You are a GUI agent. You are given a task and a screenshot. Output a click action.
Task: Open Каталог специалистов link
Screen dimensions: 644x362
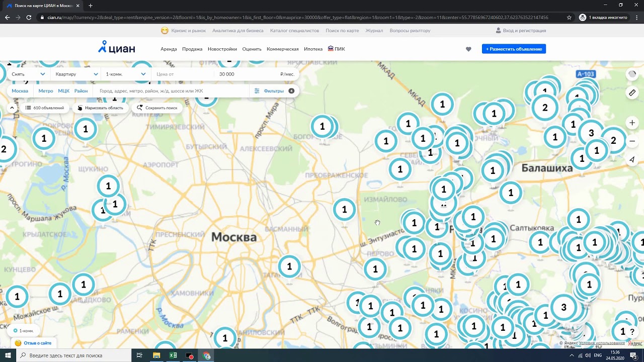point(294,31)
